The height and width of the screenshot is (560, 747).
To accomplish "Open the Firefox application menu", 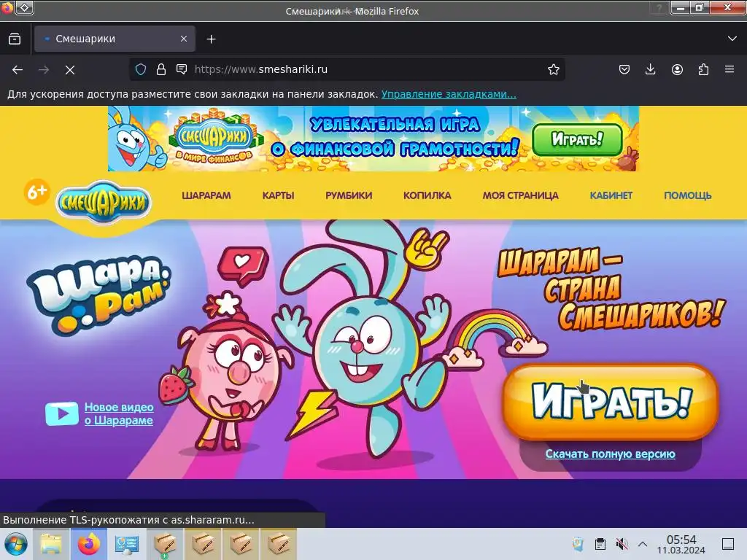I will coord(729,69).
